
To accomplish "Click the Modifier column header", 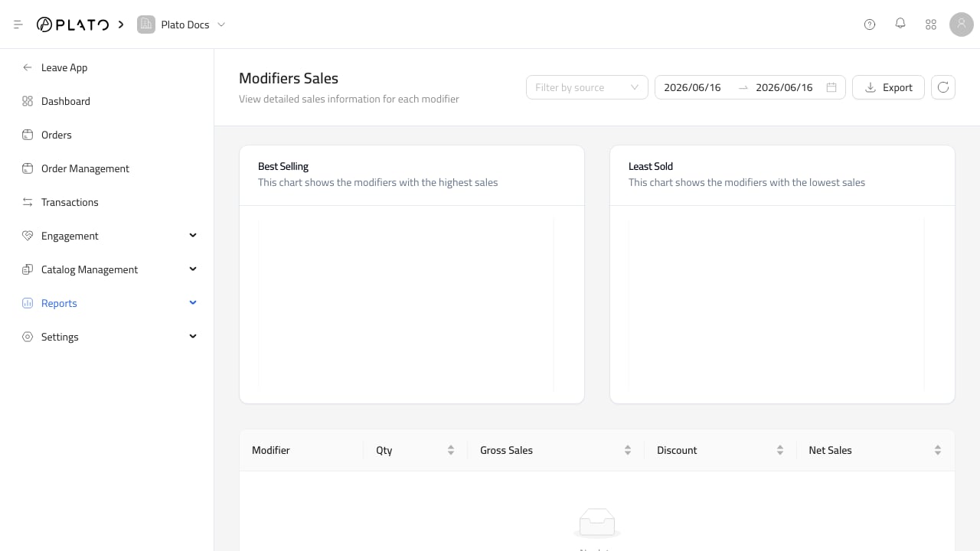I will click(271, 450).
